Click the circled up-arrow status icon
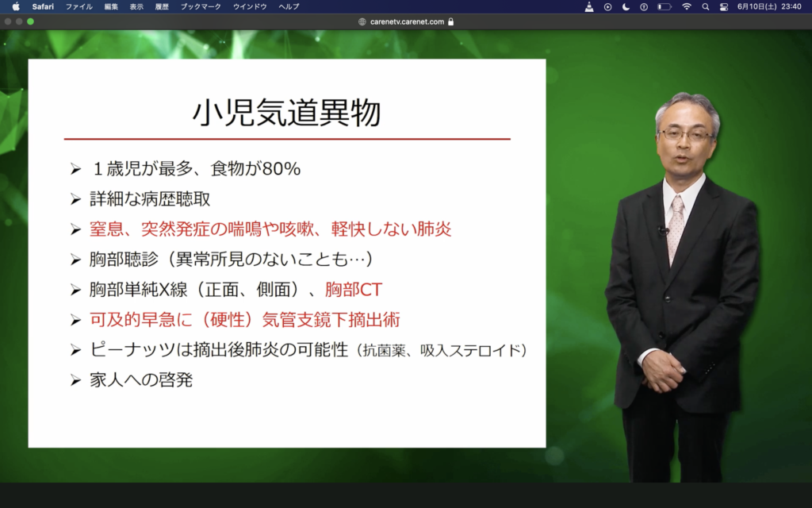This screenshot has width=812, height=508. click(644, 6)
